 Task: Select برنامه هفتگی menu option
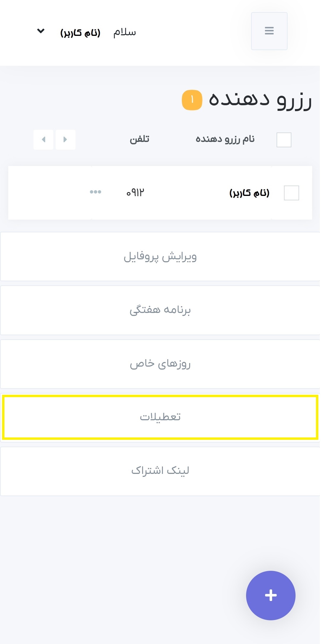pos(160,310)
